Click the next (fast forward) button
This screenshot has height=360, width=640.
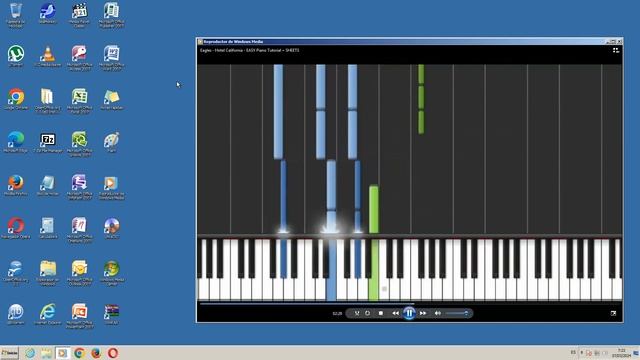click(x=423, y=313)
